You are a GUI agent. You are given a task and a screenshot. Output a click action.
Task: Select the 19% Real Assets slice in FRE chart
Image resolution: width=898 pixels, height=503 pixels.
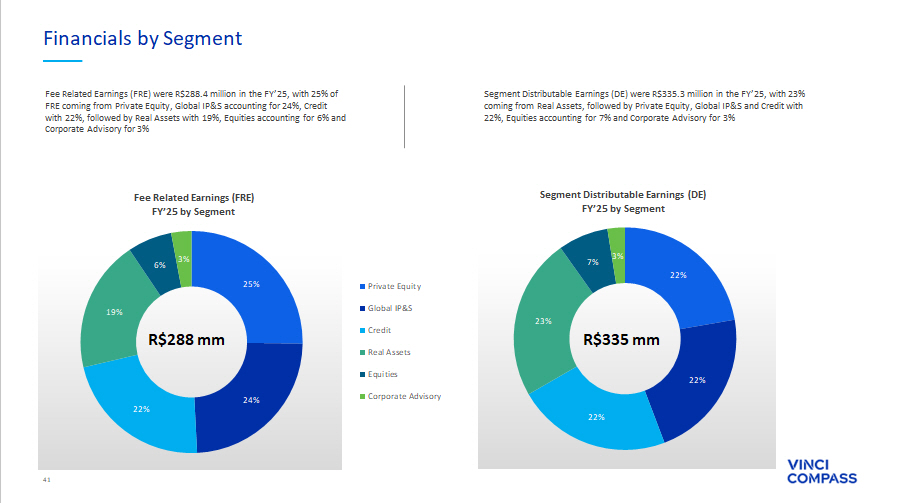tap(114, 312)
